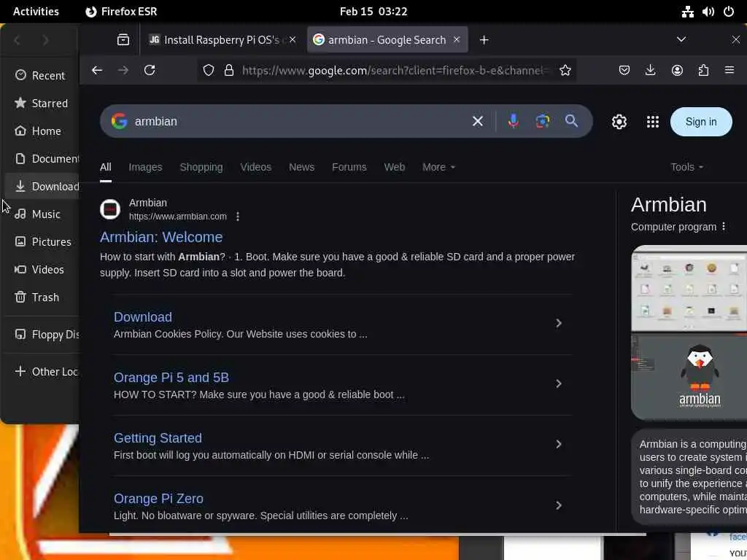The image size is (747, 560).
Task: Open Firefox View tab icon
Action: point(123,40)
